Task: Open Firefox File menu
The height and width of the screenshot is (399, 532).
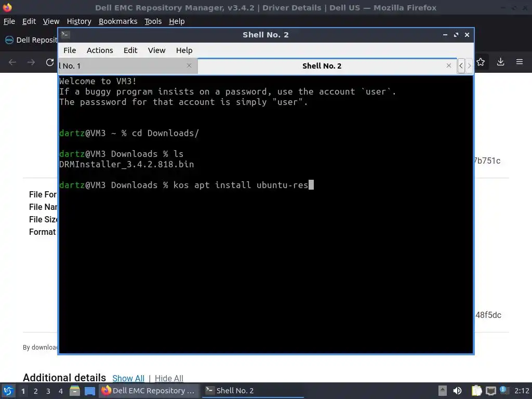Action: 9,21
